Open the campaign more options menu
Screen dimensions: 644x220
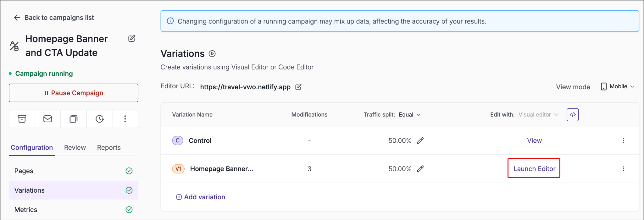click(x=125, y=119)
